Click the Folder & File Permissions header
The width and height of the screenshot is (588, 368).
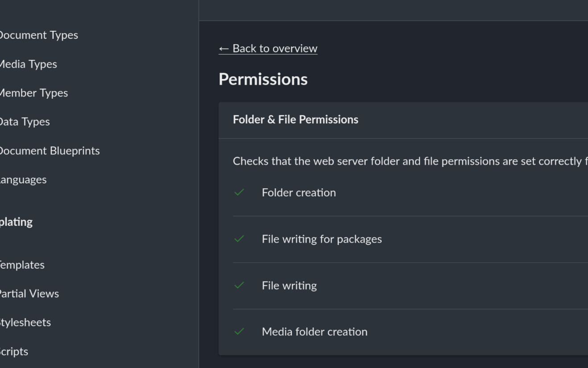295,120
